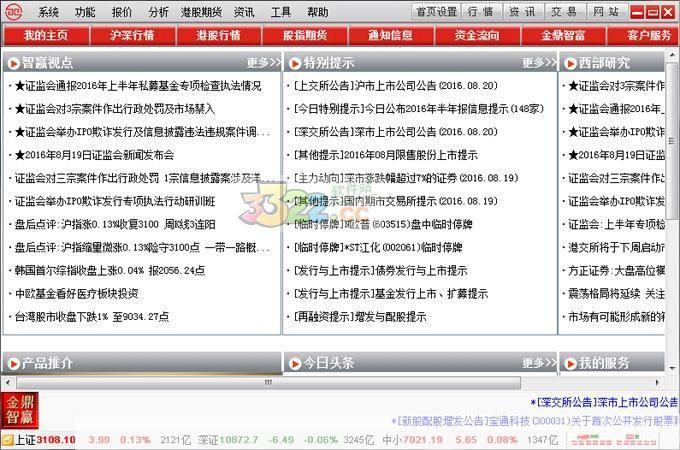The height and width of the screenshot is (450, 680).
Task: Open 中欧基金看好医疗板块投资 article
Action: 77,293
